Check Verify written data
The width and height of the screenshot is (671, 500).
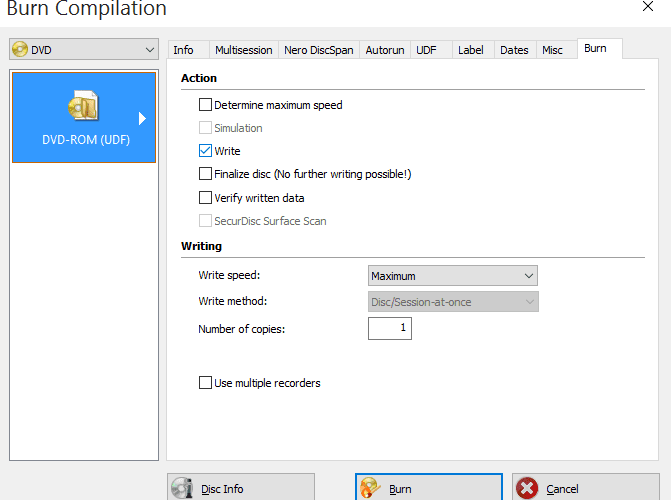[x=205, y=198]
